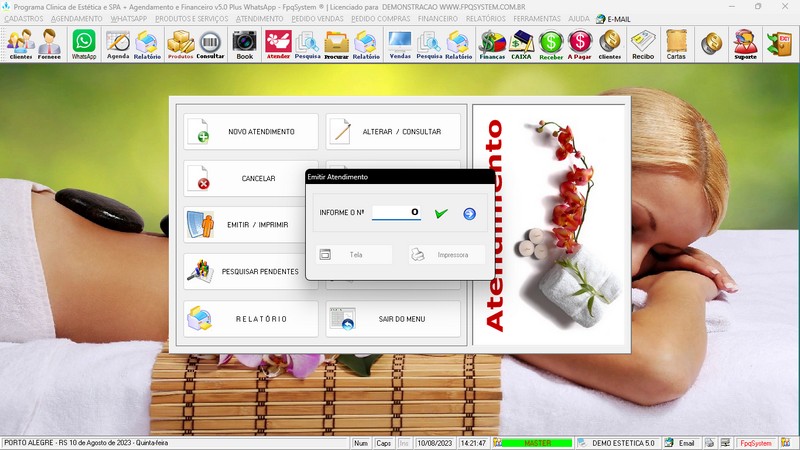Open the Book camera icon
Viewport: 800px width, 450px height.
click(x=244, y=44)
